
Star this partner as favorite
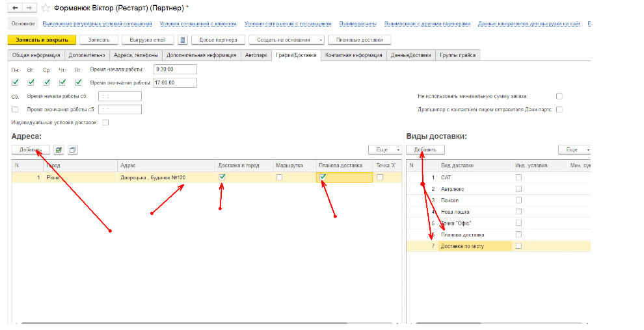click(45, 8)
